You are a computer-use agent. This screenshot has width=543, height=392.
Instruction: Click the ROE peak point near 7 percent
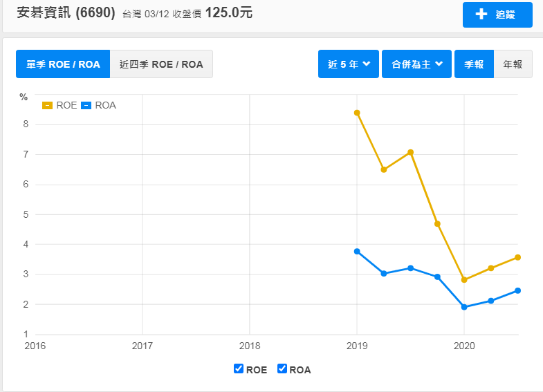click(x=411, y=152)
